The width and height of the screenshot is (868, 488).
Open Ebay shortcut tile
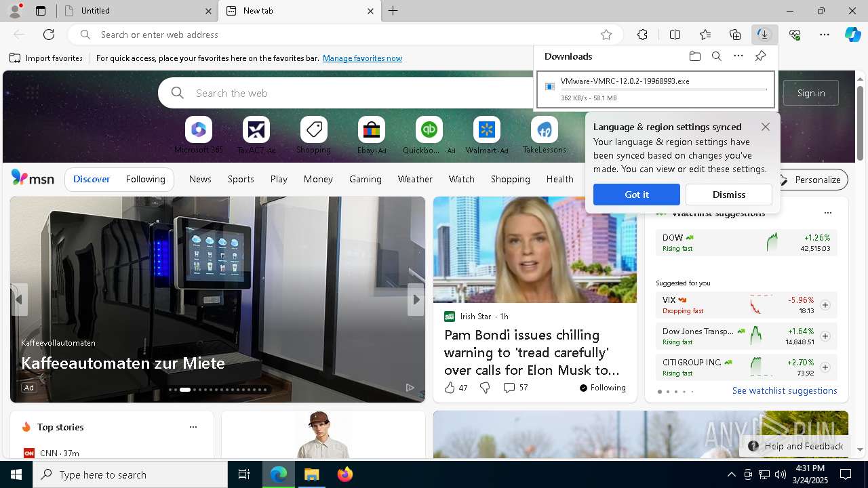(x=372, y=136)
